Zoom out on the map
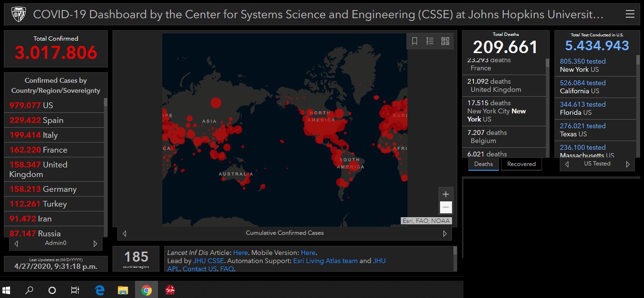Viewport: 644px width, 298px height. tap(446, 208)
